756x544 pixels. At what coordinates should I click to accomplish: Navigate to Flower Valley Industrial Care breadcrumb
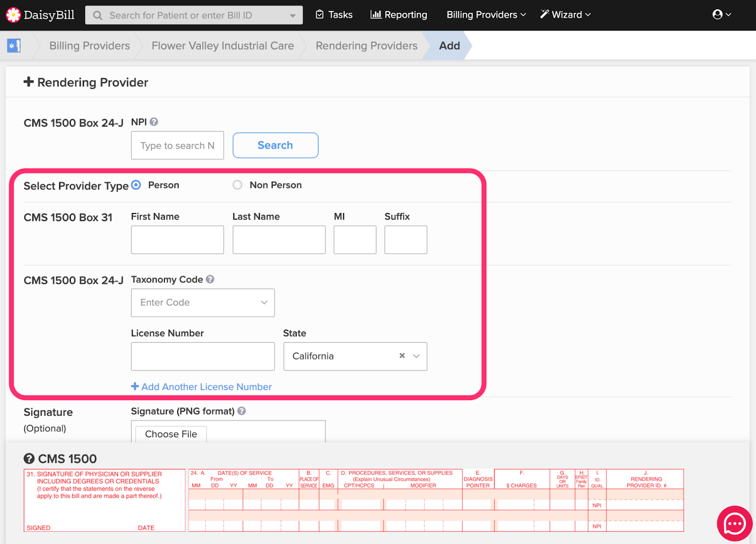[223, 45]
